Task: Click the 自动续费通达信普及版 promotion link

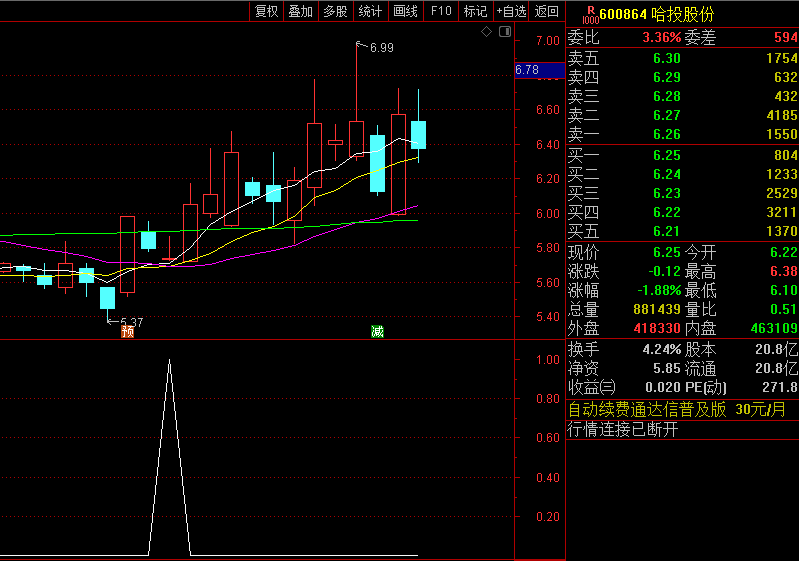Action: pos(647,409)
